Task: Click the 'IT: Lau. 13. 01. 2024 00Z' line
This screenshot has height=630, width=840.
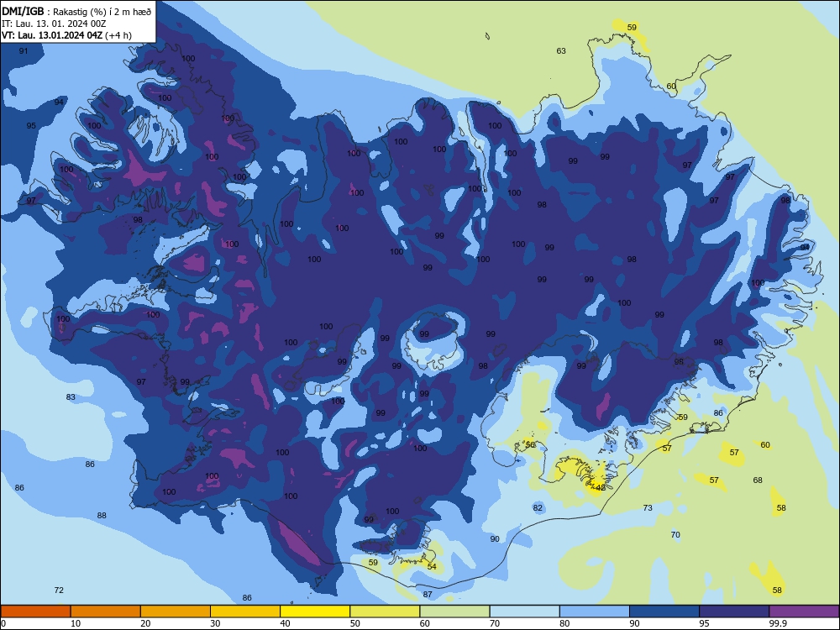Action: 54,24
